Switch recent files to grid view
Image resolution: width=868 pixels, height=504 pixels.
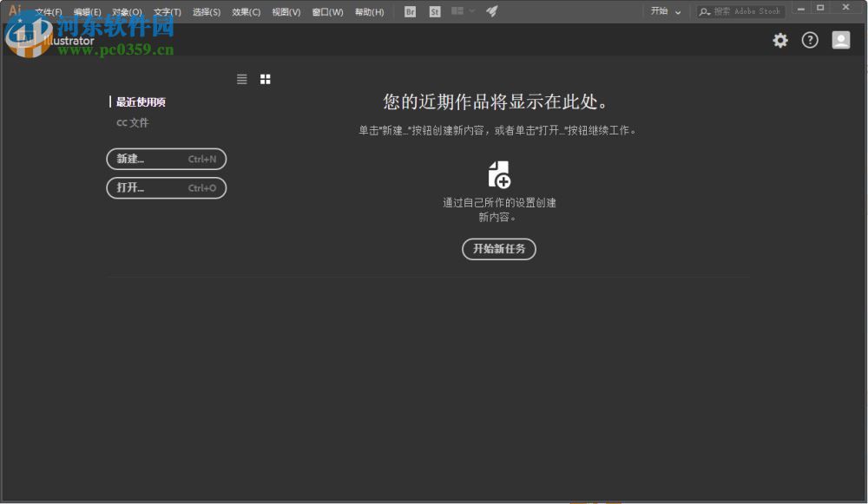pyautogui.click(x=266, y=79)
